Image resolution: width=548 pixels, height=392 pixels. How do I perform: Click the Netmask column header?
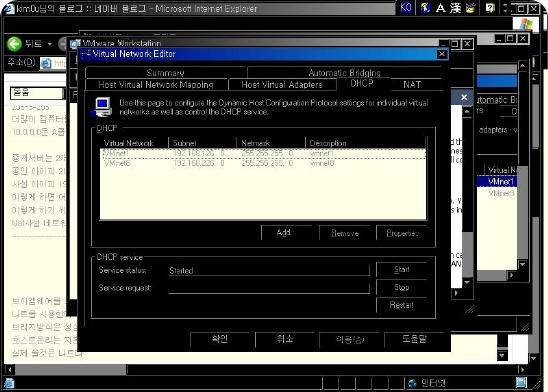click(x=271, y=143)
